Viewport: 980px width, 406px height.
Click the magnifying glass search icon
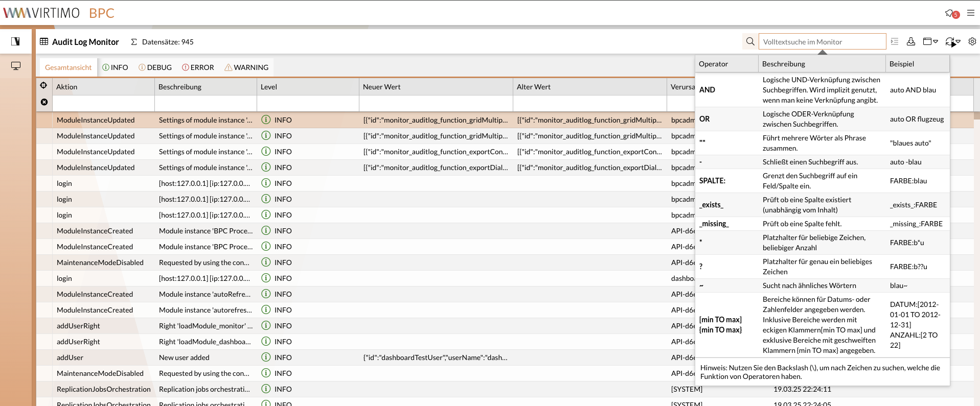pyautogui.click(x=750, y=41)
